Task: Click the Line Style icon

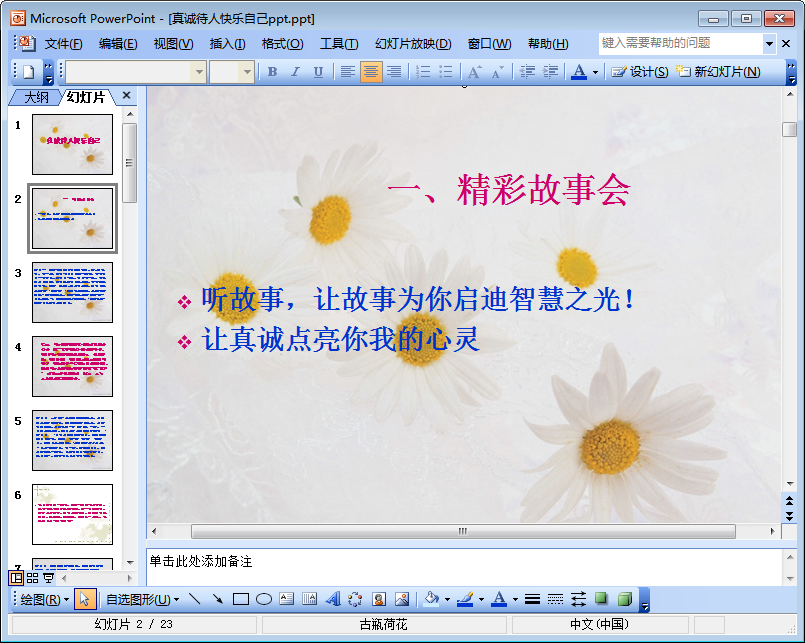Action: pos(532,599)
